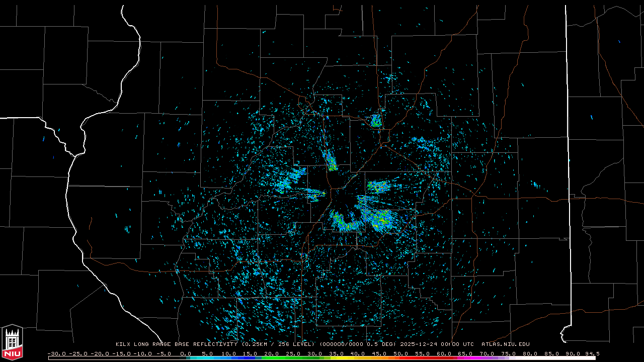644x362 pixels.
Task: Click the '15.0' color scale label
Action: pyautogui.click(x=251, y=353)
